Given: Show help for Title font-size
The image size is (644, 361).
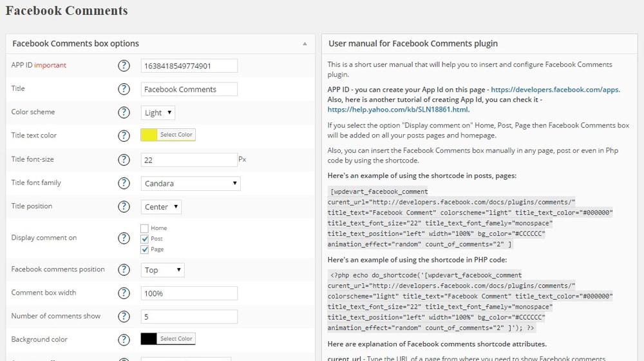Looking at the screenshot, I should click(x=124, y=159).
